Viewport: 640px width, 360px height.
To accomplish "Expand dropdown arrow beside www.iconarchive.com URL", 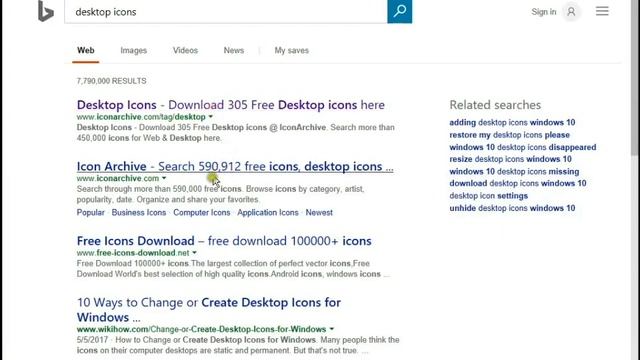I will [x=164, y=178].
